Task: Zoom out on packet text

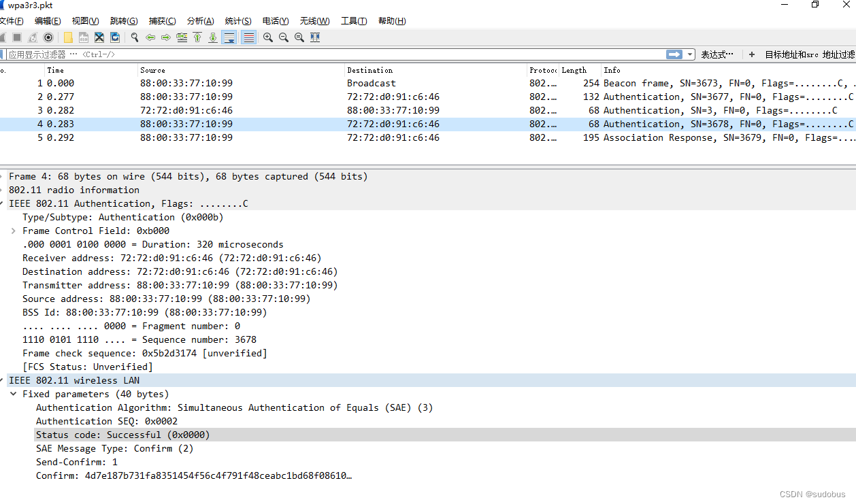Action: (284, 37)
